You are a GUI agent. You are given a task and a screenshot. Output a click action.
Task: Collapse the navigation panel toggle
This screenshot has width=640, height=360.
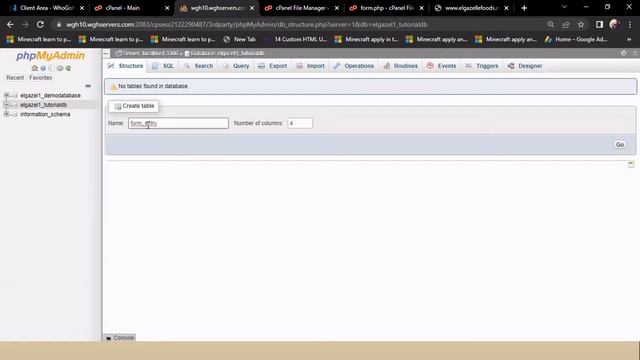point(106,53)
